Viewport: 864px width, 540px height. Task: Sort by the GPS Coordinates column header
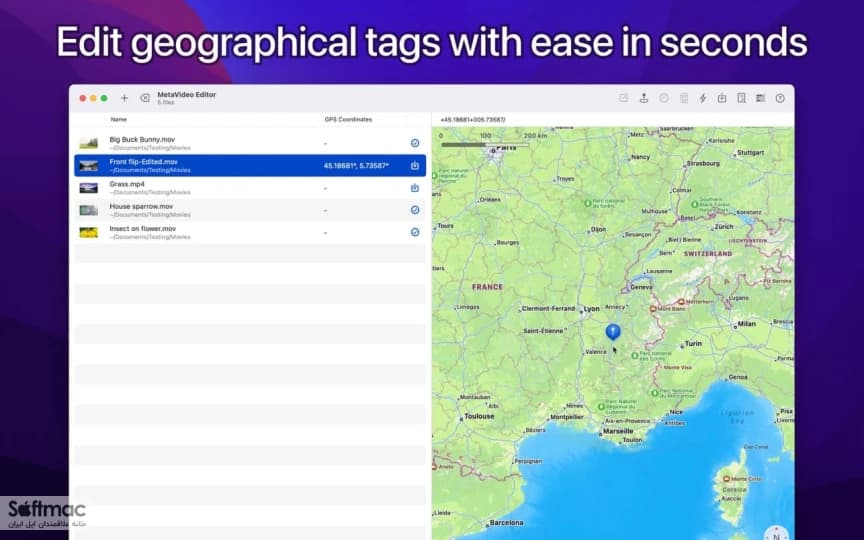tap(348, 120)
